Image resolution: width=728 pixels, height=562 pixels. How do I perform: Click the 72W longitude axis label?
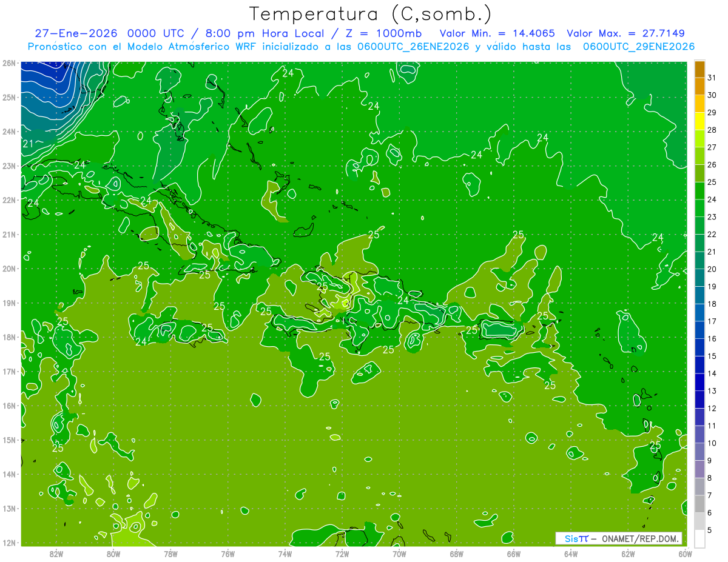pos(342,554)
